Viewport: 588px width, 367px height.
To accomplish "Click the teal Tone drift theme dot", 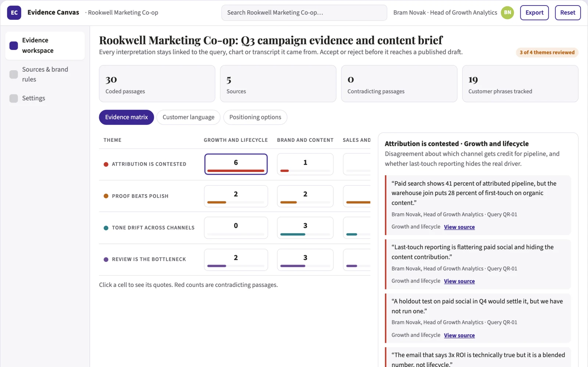I will point(106,228).
